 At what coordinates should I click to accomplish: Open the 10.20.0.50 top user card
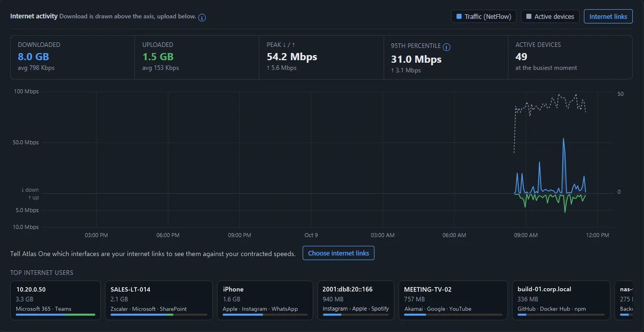pyautogui.click(x=56, y=300)
